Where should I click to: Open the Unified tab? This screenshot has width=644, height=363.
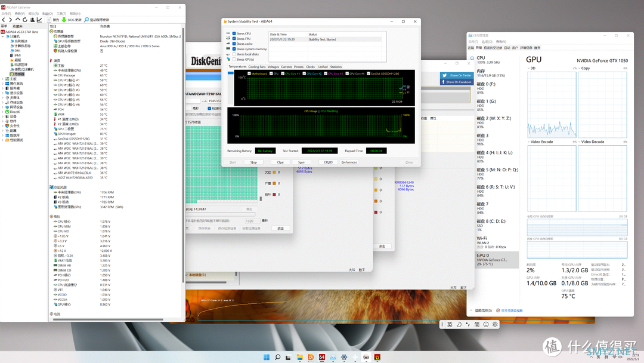click(x=323, y=67)
